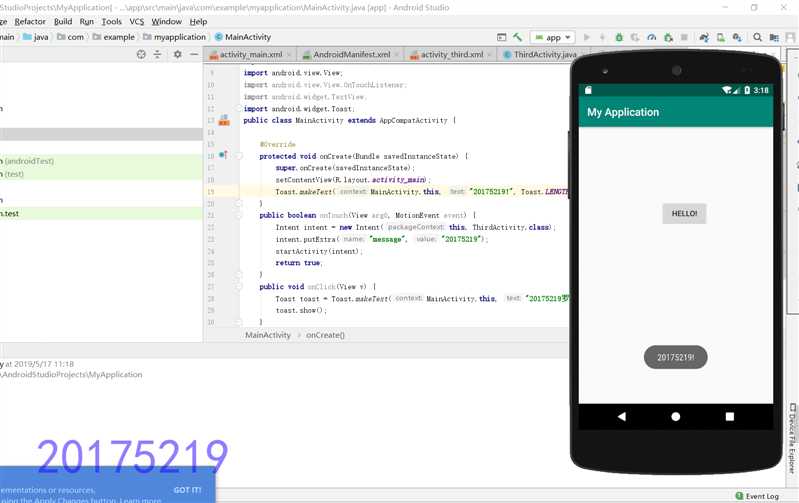799x503 pixels.
Task: Open the Project Structure icon
Action: [774, 37]
